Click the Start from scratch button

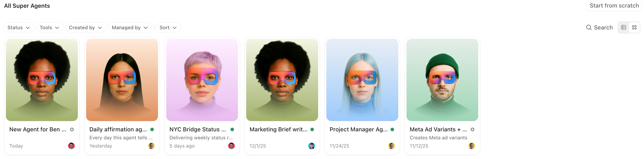[x=614, y=5]
